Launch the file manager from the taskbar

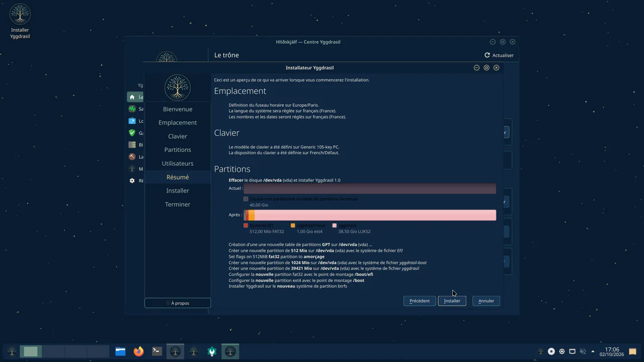click(120, 351)
